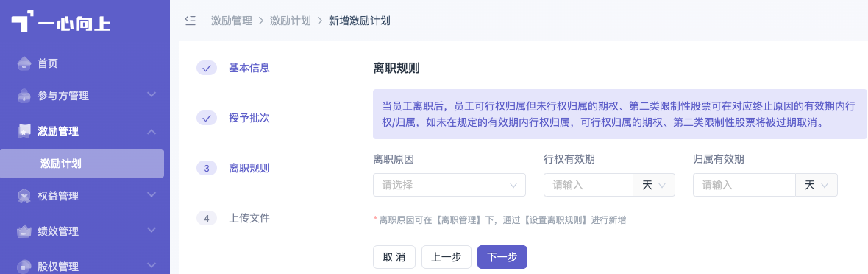
Task: Click the 权益管理 sidebar icon
Action: point(24,196)
